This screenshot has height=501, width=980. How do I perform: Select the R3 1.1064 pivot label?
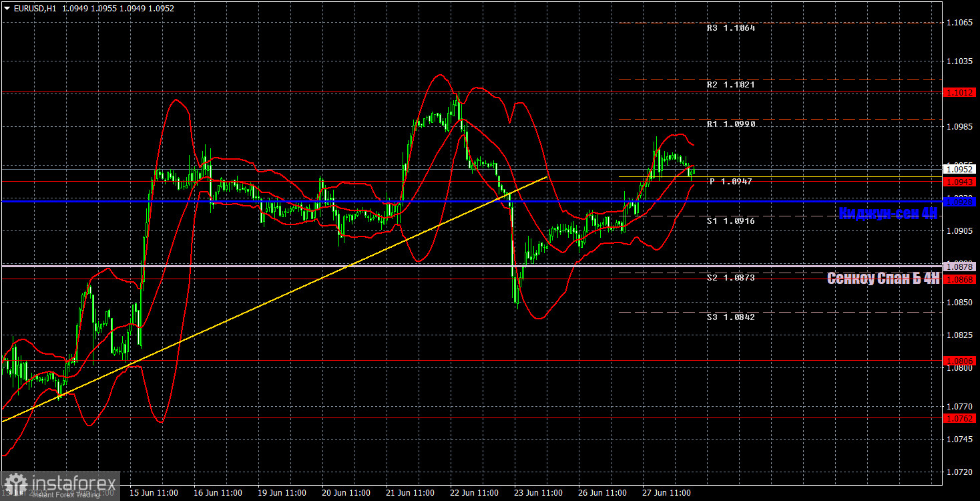coord(731,29)
